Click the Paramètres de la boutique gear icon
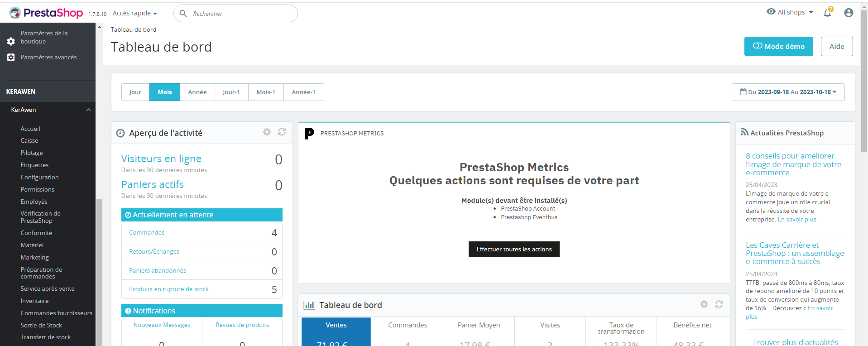 (x=11, y=41)
